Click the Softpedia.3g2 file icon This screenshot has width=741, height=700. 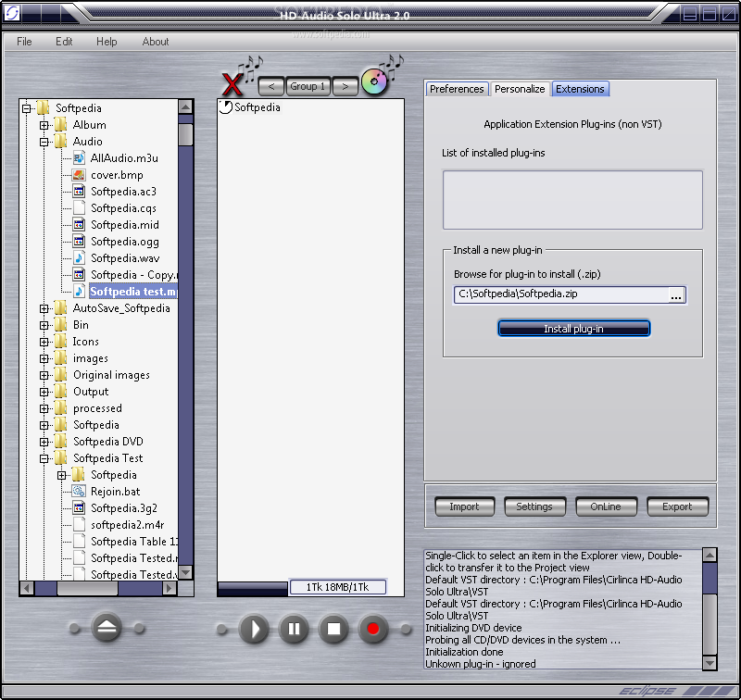(79, 508)
